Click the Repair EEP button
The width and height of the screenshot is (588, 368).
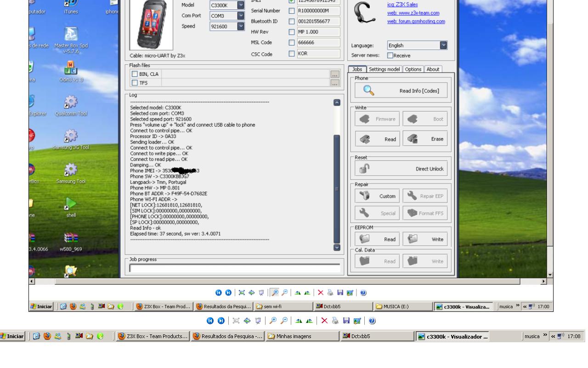tap(425, 196)
